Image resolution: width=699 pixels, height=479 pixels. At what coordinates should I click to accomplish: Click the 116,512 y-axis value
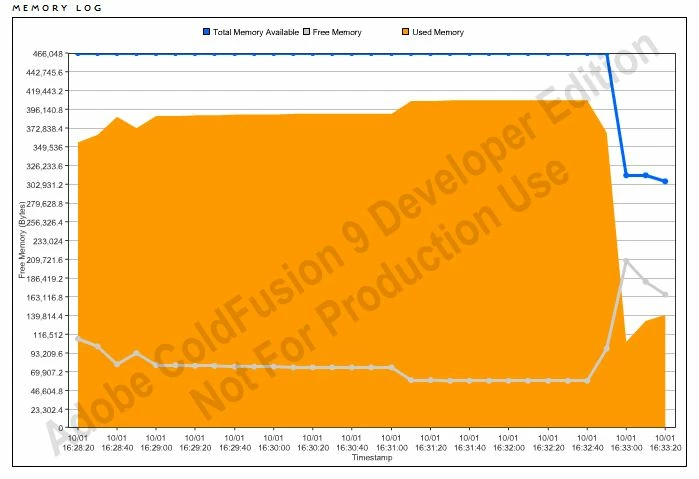tap(48, 334)
